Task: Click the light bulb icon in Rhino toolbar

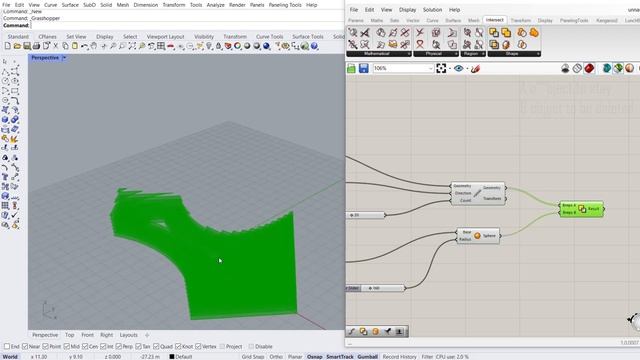Action: pyautogui.click(x=209, y=46)
